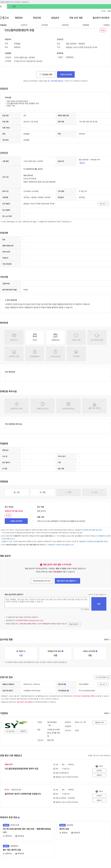Open 개인정보보호법 상세 보기
The height and width of the screenshot is (868, 111).
pos(42,581)
